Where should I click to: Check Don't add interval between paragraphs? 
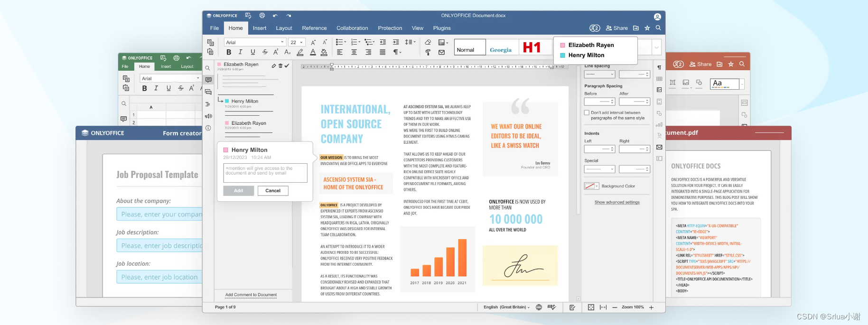point(587,113)
